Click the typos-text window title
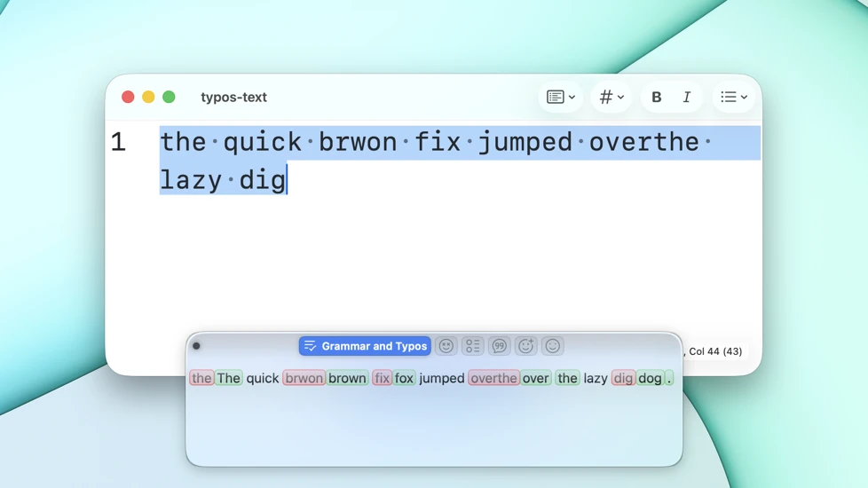This screenshot has width=868, height=488. (233, 97)
